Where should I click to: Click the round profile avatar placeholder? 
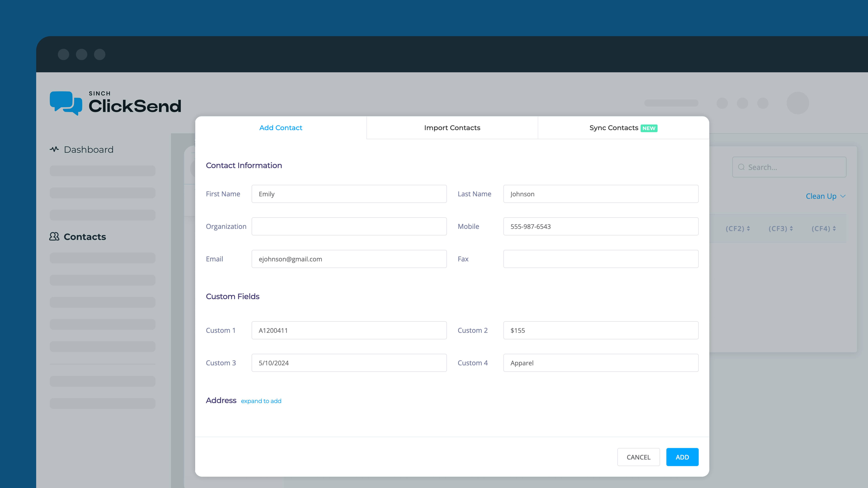(x=798, y=103)
